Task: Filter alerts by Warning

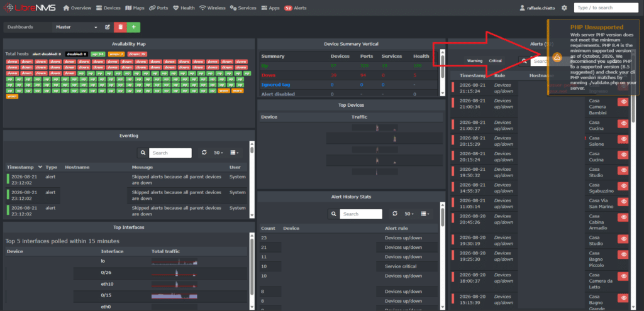Action: click(x=474, y=61)
